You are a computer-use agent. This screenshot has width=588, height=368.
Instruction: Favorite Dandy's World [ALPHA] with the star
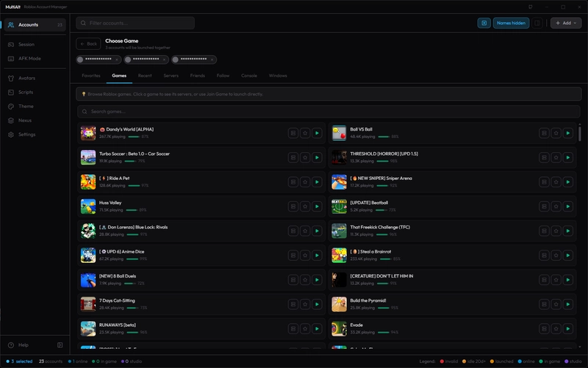[305, 133]
